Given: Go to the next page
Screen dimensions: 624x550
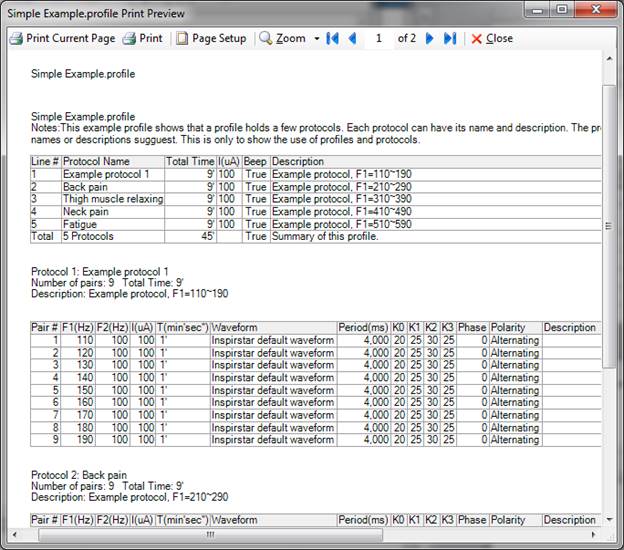Looking at the screenshot, I should click(430, 38).
